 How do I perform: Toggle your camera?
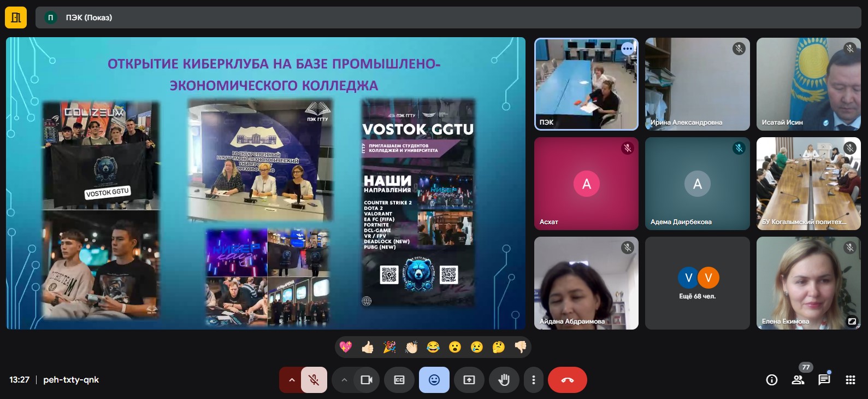[367, 380]
